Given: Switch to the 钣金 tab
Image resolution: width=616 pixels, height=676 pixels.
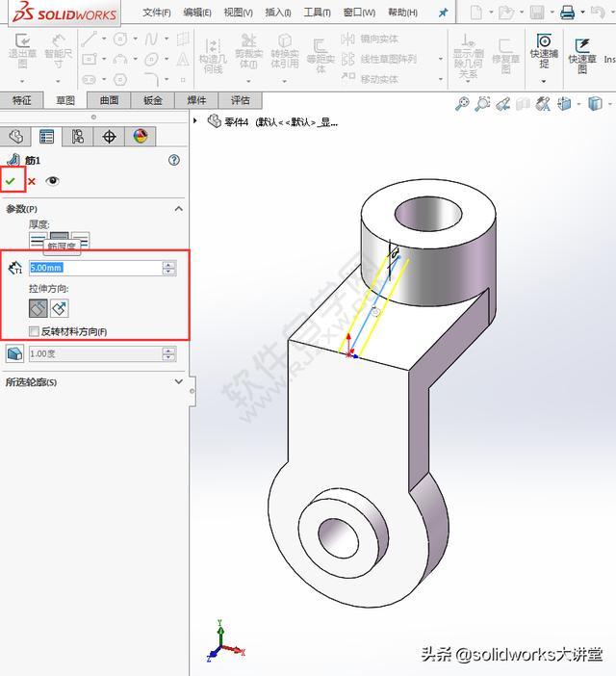Looking at the screenshot, I should [x=152, y=100].
